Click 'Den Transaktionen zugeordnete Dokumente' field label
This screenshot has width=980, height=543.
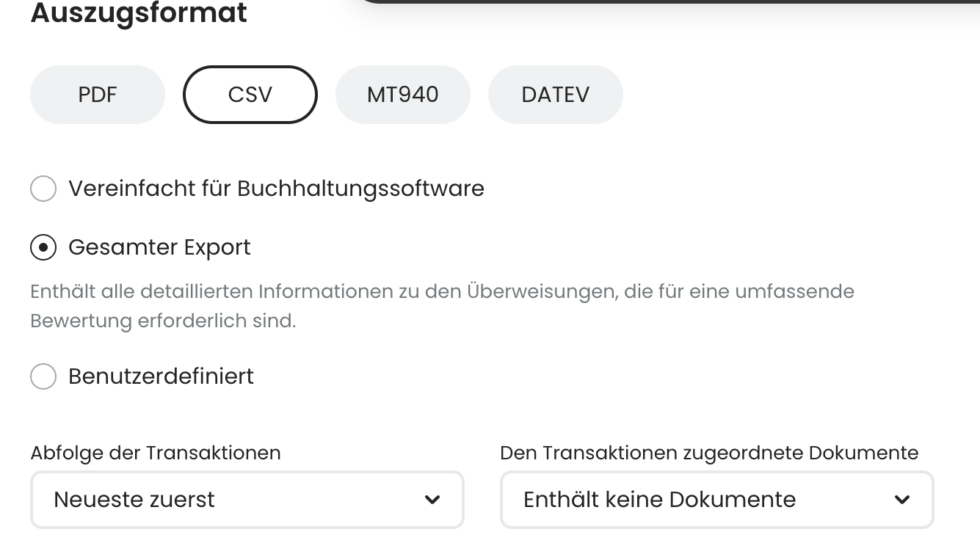click(708, 453)
